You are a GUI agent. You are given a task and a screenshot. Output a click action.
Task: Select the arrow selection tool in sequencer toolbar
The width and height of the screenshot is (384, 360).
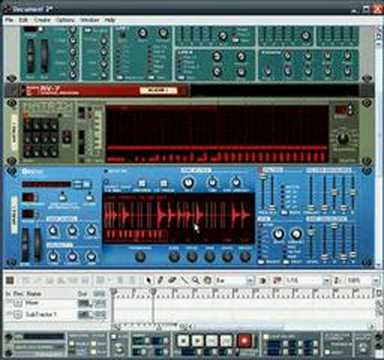[x=149, y=280]
